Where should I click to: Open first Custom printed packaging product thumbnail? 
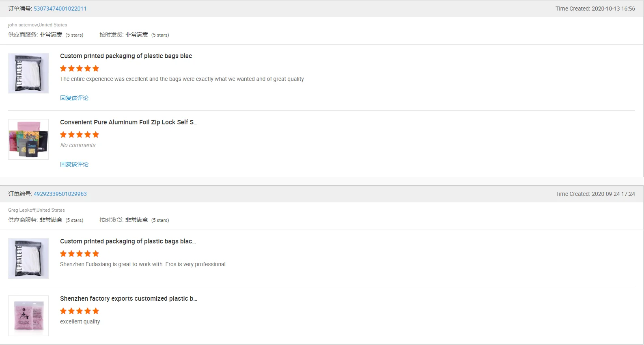(28, 73)
